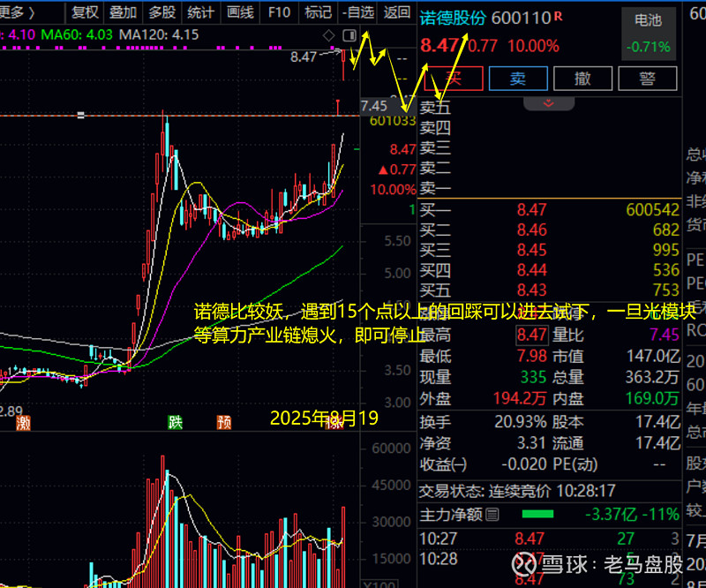Click the 卖一 order row label

(x=435, y=188)
